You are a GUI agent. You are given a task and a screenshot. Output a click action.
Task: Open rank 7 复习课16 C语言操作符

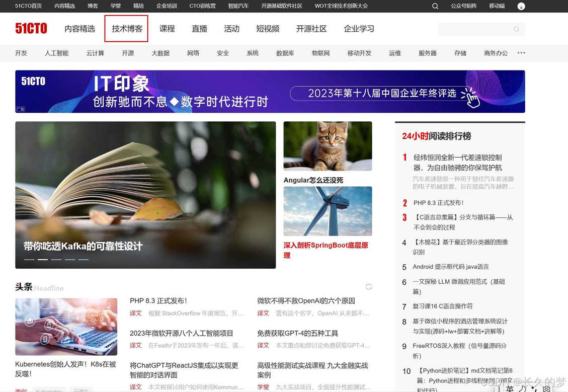[x=443, y=306]
